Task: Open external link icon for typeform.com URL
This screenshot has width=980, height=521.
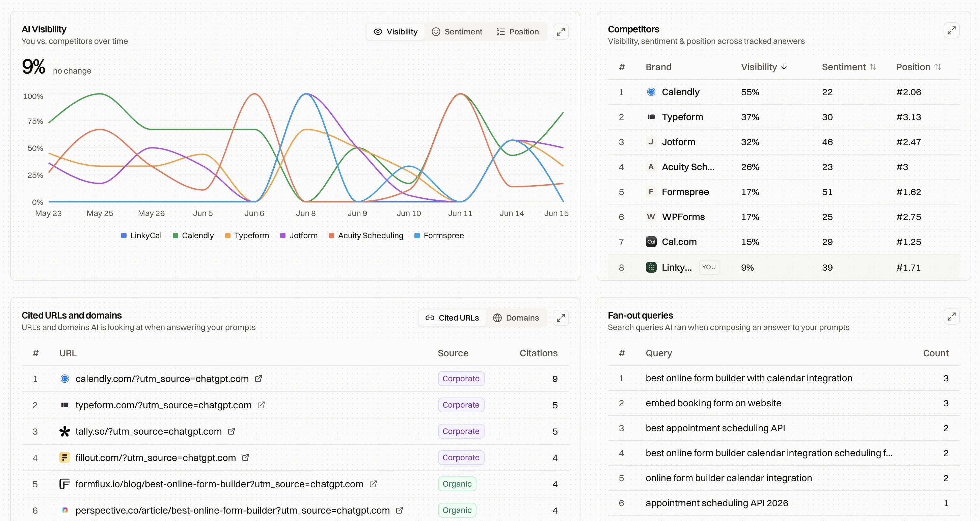Action: pos(261,405)
